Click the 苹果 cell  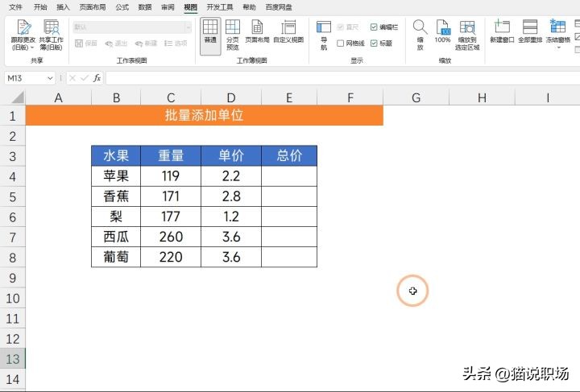coord(116,175)
